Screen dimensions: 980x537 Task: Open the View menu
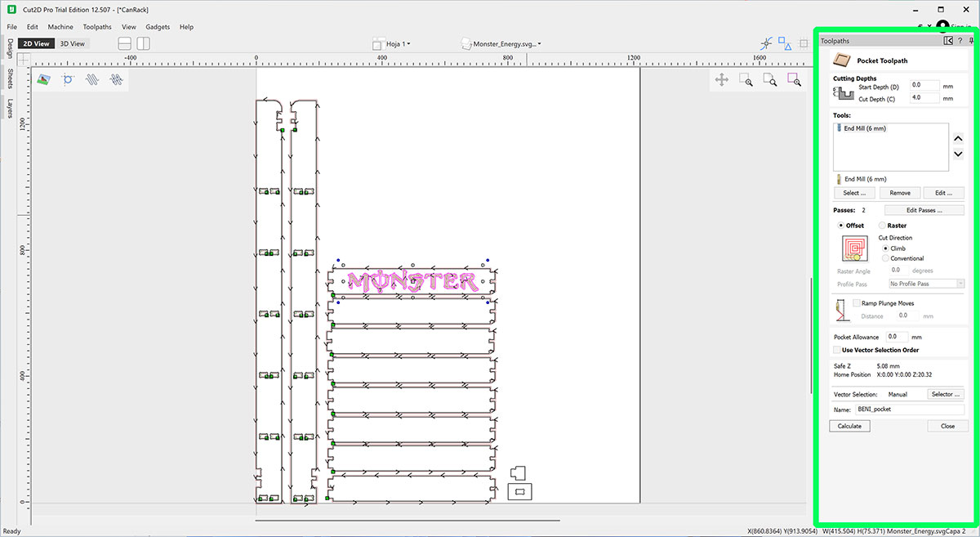point(129,27)
